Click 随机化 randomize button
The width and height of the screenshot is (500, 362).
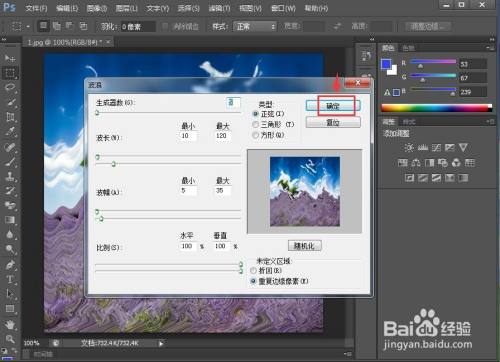tap(305, 246)
